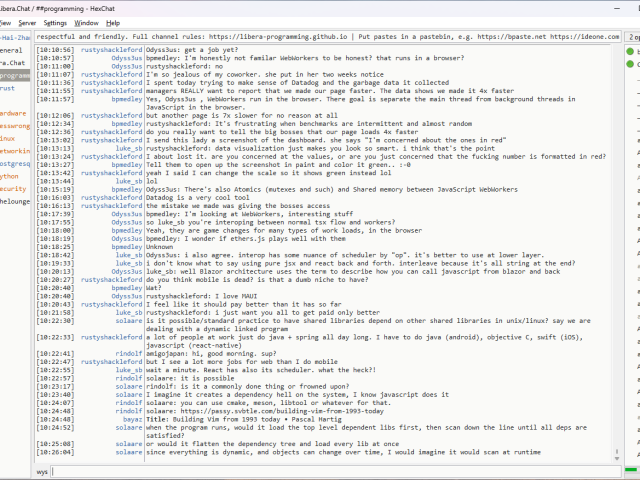Viewport: 640px width, 480px height.
Task: Open the security channel
Action: pos(13,188)
